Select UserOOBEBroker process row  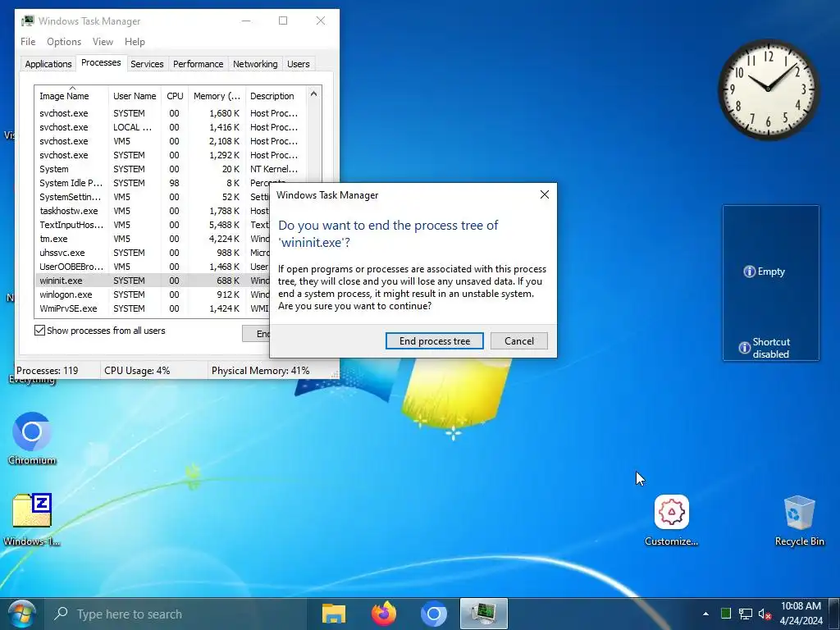[x=153, y=267]
